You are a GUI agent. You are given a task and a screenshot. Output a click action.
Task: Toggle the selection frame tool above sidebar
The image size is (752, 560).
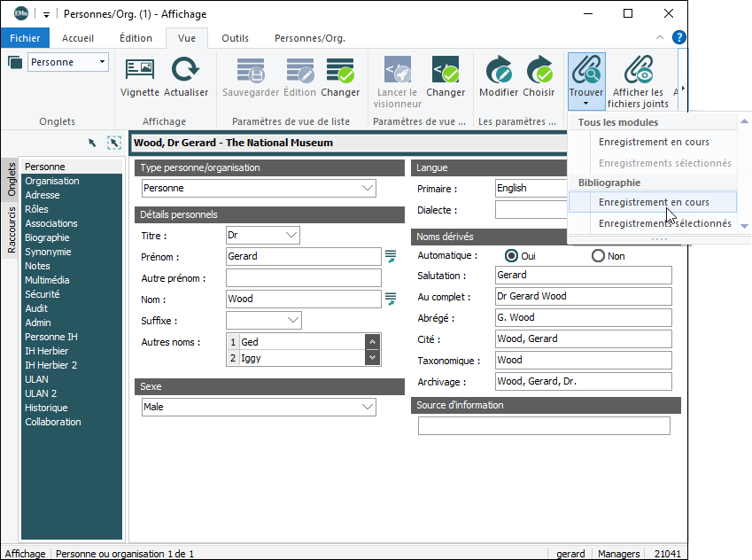click(x=113, y=143)
